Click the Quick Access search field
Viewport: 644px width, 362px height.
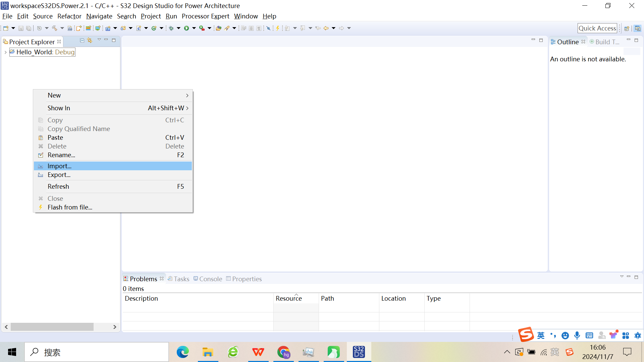[x=597, y=28]
